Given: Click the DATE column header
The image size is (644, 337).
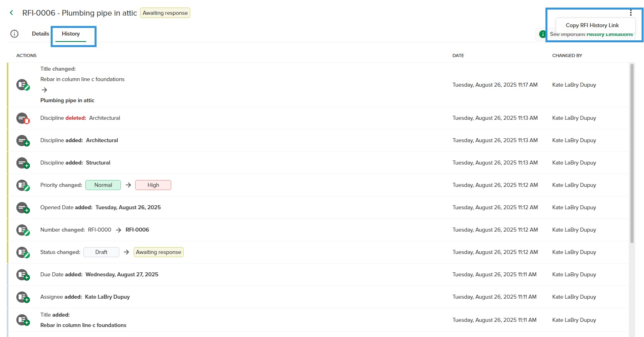Looking at the screenshot, I should click(458, 56).
